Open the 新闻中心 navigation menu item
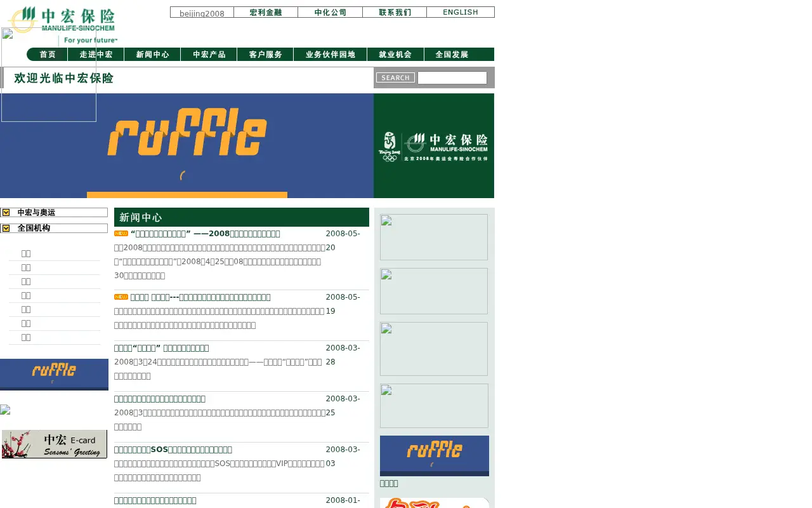The height and width of the screenshot is (508, 812). 152,55
